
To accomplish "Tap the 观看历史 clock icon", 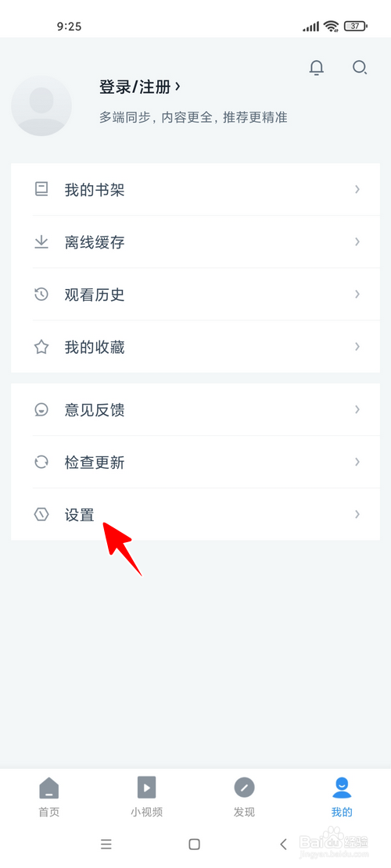I will pos(41,294).
